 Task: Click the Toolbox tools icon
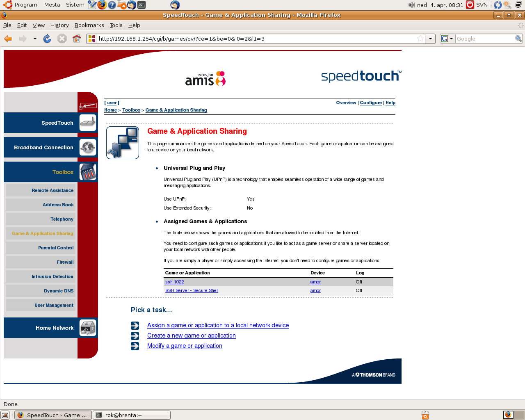87,172
